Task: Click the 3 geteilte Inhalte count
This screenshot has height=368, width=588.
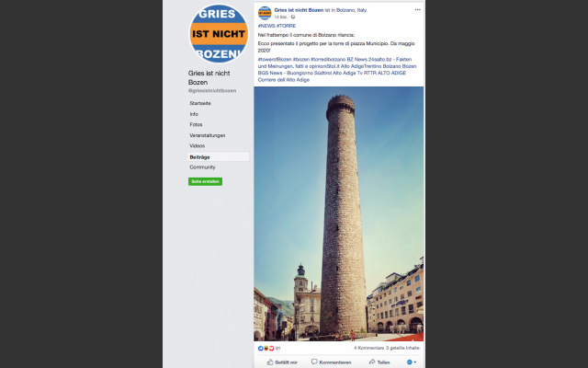Action: (x=402, y=348)
